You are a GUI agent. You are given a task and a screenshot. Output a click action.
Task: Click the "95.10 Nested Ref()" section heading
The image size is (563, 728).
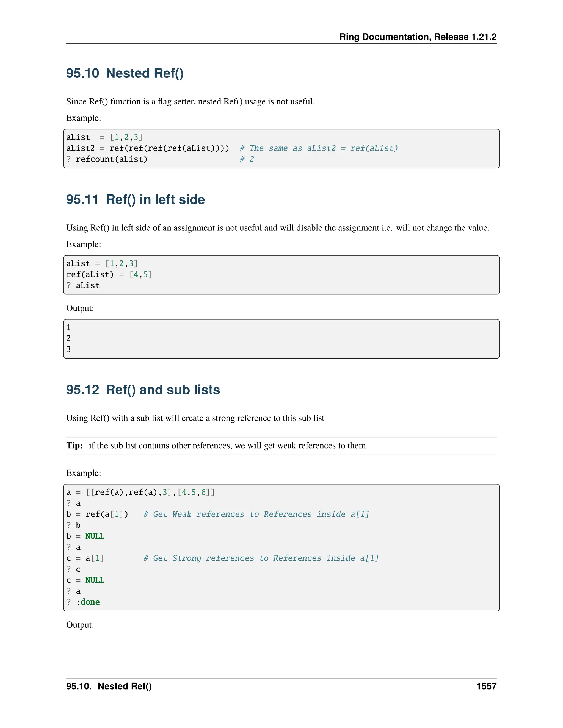[x=125, y=73]
